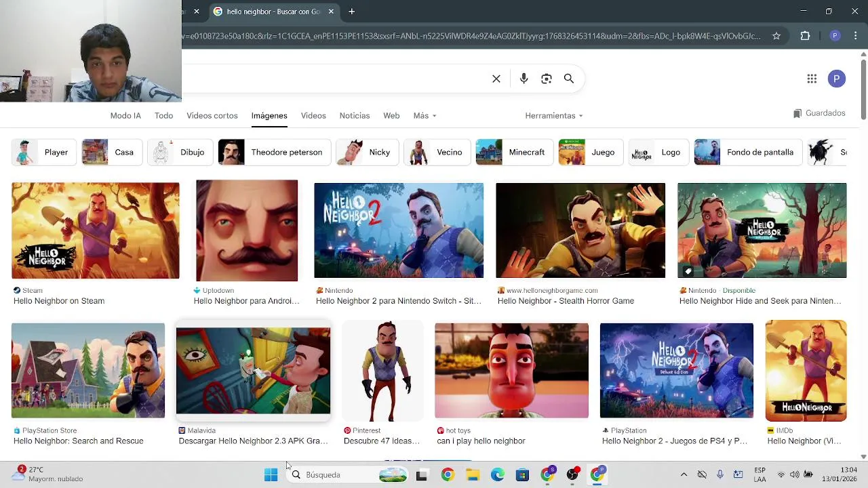
Task: Open Microsoft Store from the taskbar
Action: pos(522,475)
